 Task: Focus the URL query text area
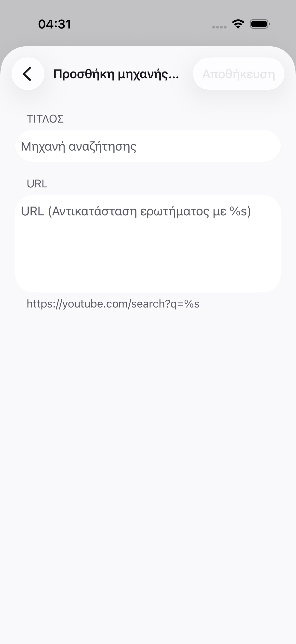tap(148, 243)
